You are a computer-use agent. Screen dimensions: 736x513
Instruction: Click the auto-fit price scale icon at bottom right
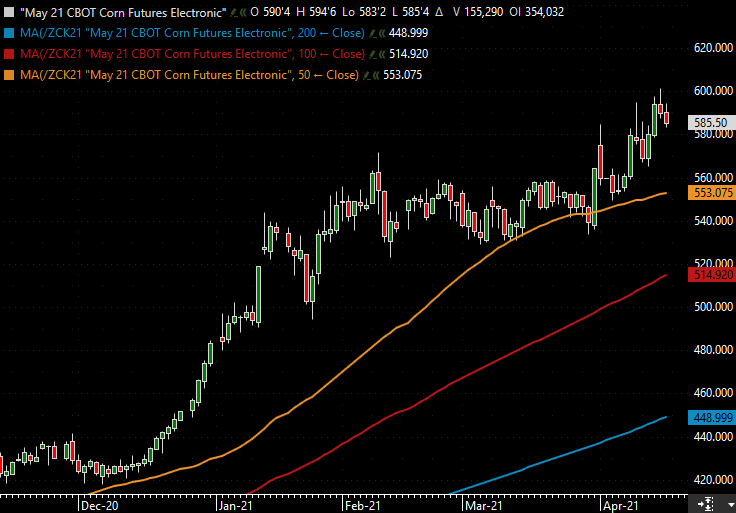(705, 505)
